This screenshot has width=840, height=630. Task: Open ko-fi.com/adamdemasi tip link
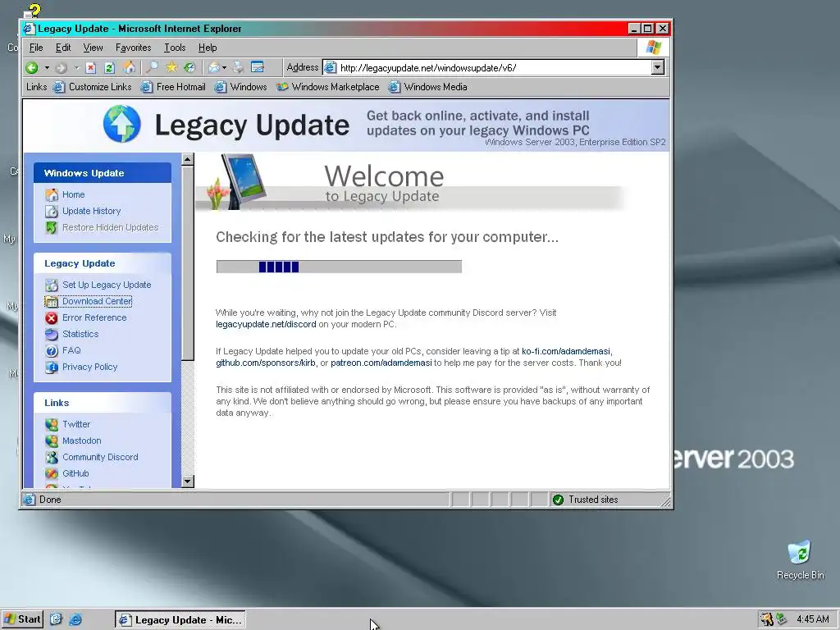[566, 351]
